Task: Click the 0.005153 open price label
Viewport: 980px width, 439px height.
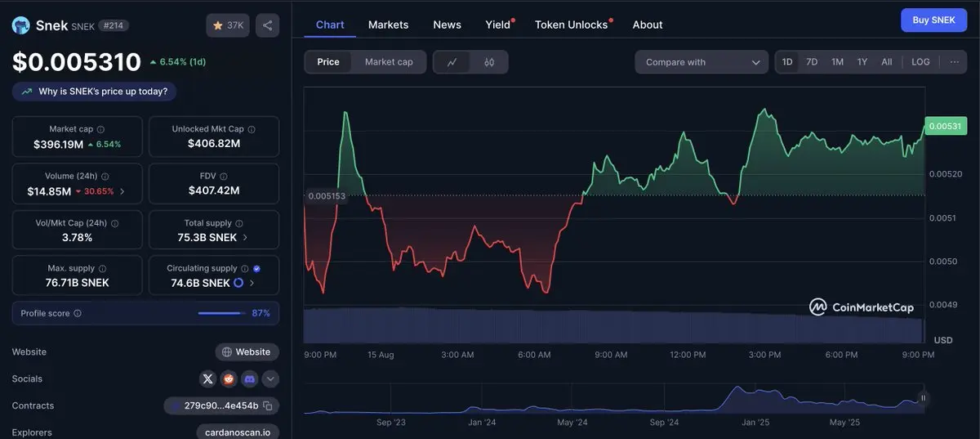Action: tap(326, 196)
